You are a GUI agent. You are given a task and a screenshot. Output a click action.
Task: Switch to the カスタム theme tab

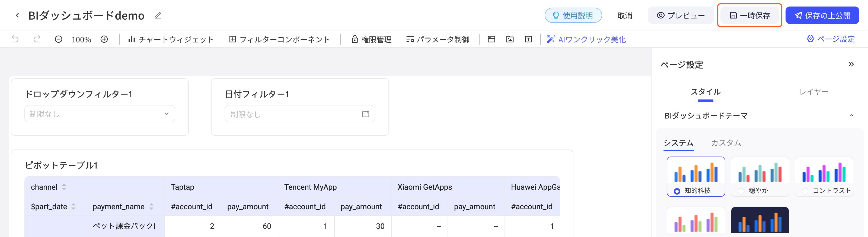(x=726, y=143)
